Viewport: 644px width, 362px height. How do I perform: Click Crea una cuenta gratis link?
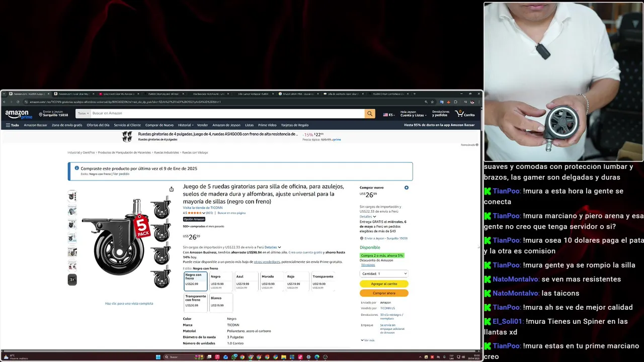[305, 252]
